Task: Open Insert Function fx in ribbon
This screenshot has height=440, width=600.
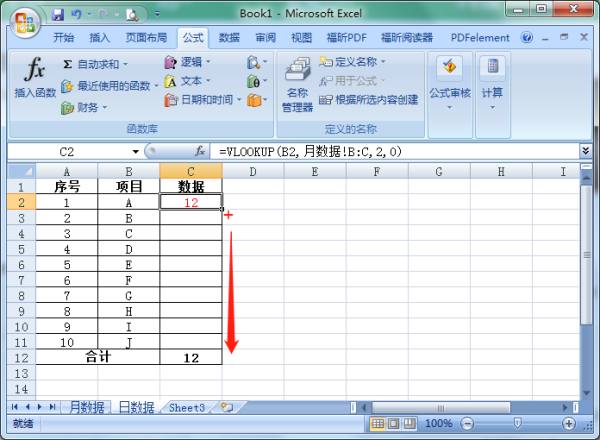Action: (x=35, y=78)
